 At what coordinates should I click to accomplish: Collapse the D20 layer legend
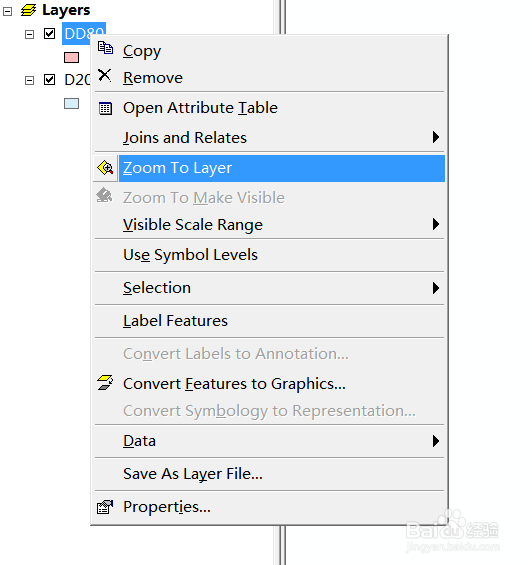point(30,80)
